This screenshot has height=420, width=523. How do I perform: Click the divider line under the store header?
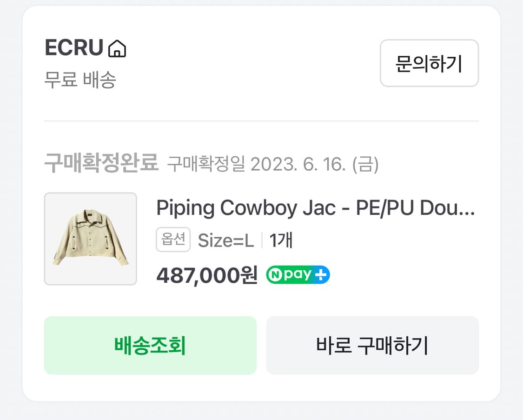coord(261,121)
